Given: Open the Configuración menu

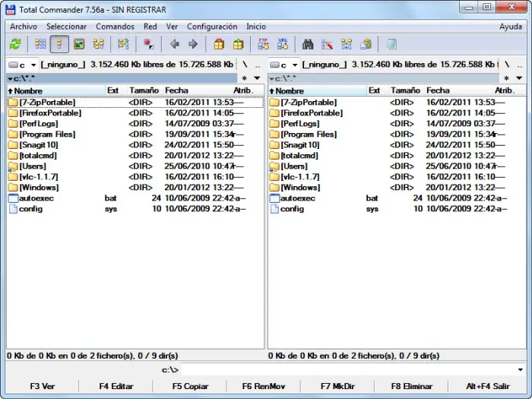Looking at the screenshot, I should [x=212, y=27].
